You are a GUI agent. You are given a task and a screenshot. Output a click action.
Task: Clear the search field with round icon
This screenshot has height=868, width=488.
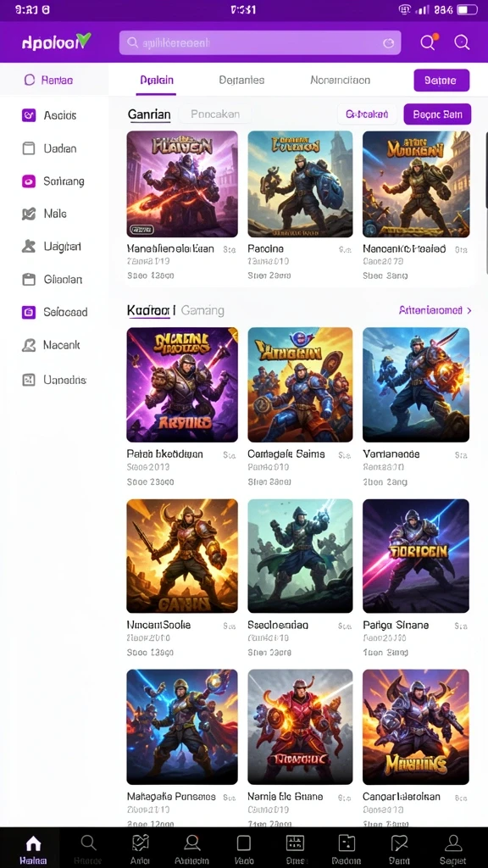coord(388,42)
